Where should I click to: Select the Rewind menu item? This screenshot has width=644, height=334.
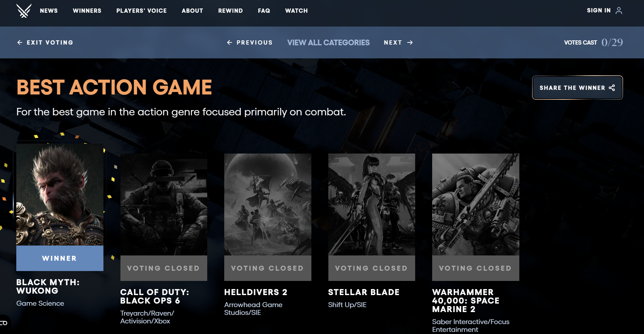click(231, 11)
